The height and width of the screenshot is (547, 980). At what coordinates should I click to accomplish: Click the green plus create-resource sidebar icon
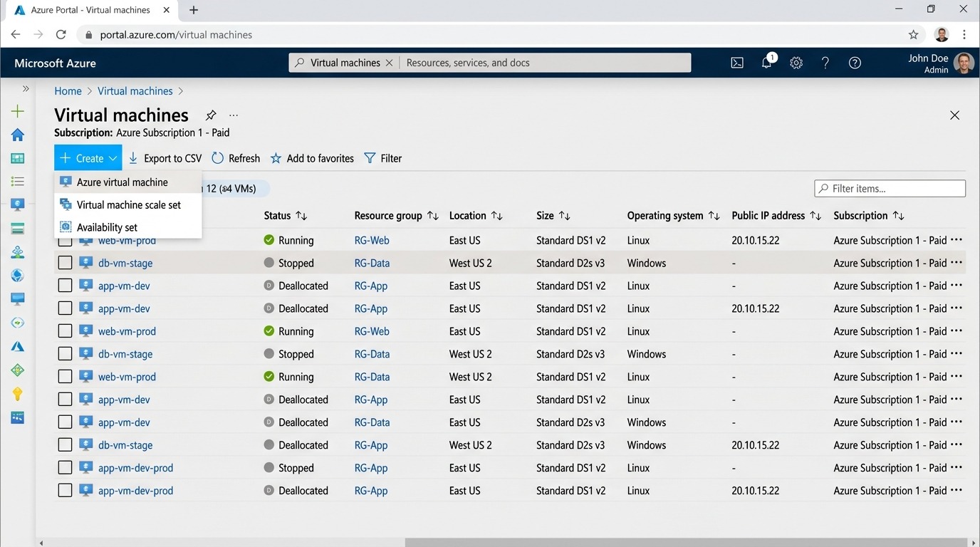pos(18,111)
